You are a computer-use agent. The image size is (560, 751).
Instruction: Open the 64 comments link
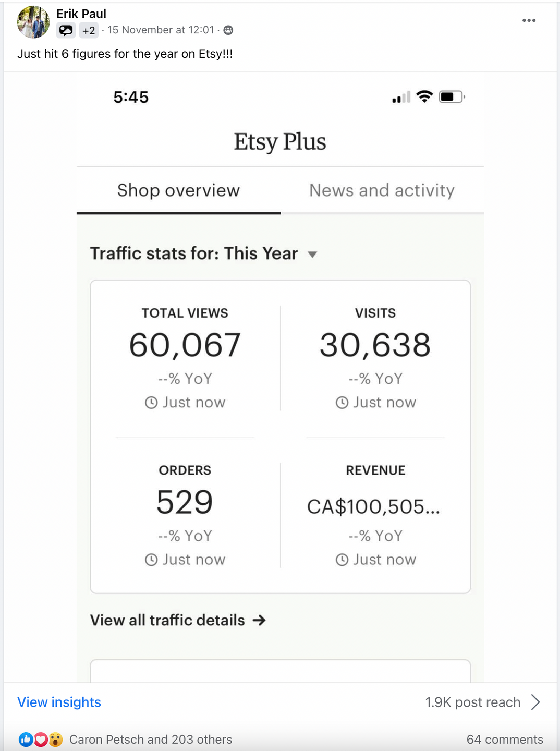(504, 740)
